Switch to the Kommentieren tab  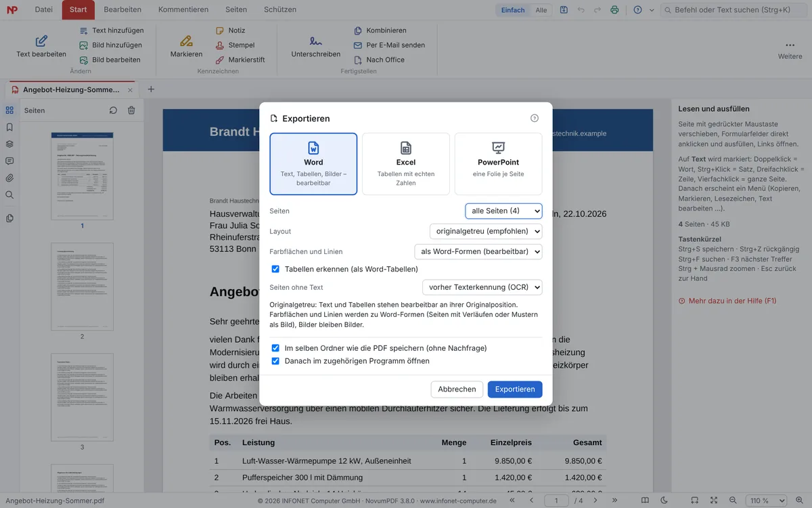click(183, 9)
